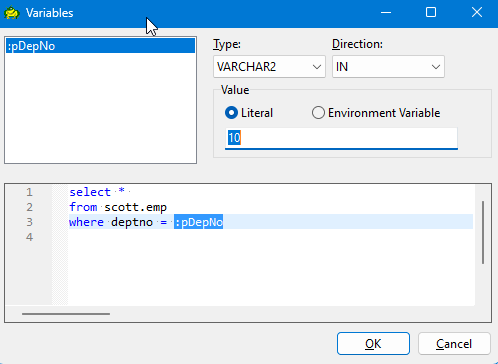Viewport: 498px width, 364px height.
Task: Maximize the Variables dialog
Action: tap(431, 13)
